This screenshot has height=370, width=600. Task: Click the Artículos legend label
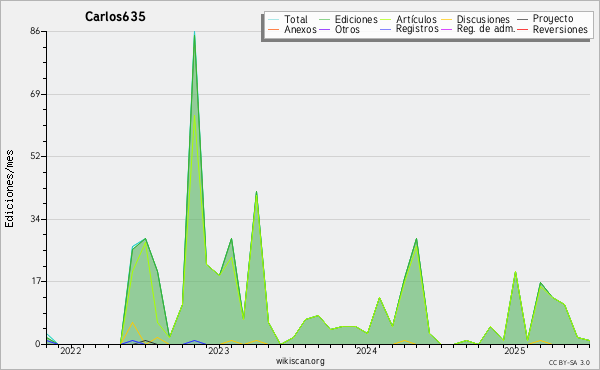point(416,20)
